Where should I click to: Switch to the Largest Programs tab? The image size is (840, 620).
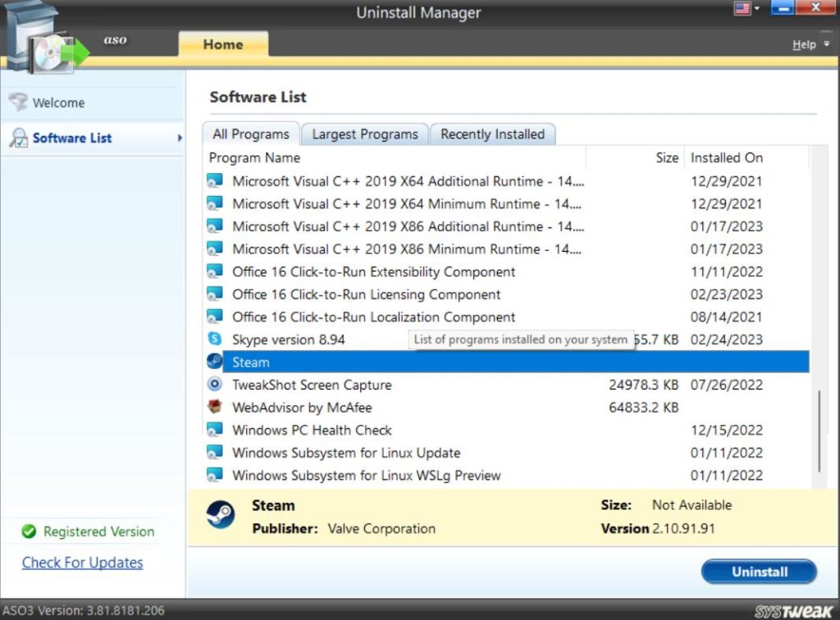364,134
